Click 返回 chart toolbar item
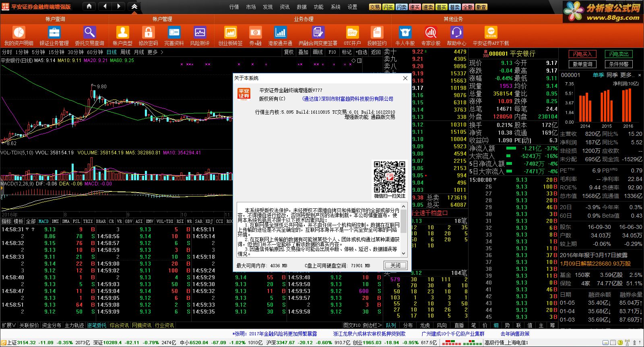 (x=376, y=52)
